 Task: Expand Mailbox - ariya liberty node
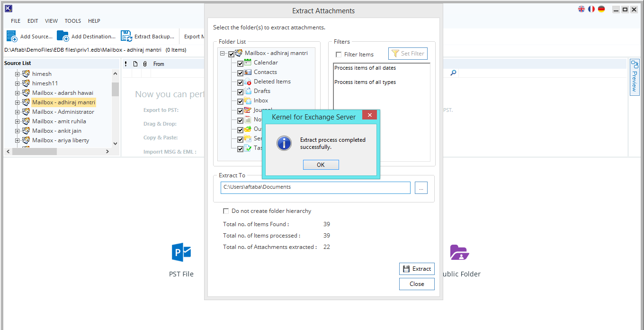(18, 140)
